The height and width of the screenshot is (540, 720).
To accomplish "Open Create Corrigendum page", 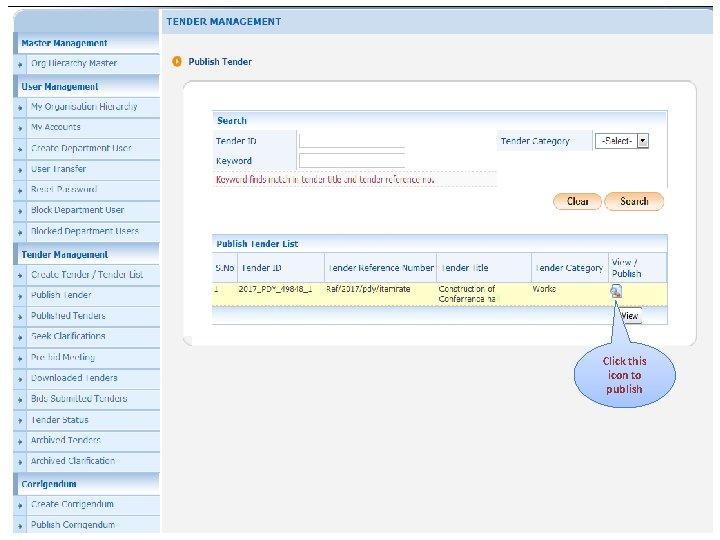I will (72, 504).
